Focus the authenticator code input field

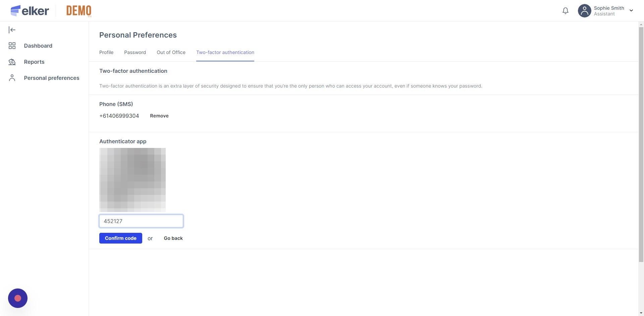click(x=141, y=221)
